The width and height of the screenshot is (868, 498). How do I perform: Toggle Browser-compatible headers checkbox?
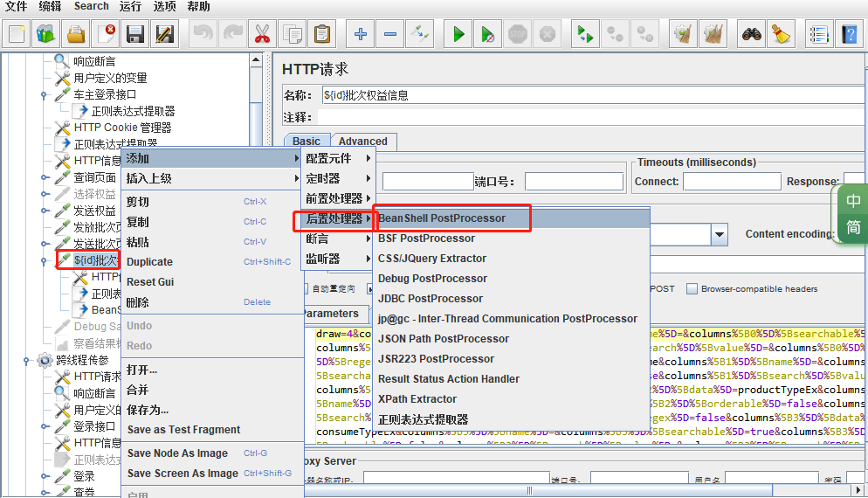click(x=692, y=288)
